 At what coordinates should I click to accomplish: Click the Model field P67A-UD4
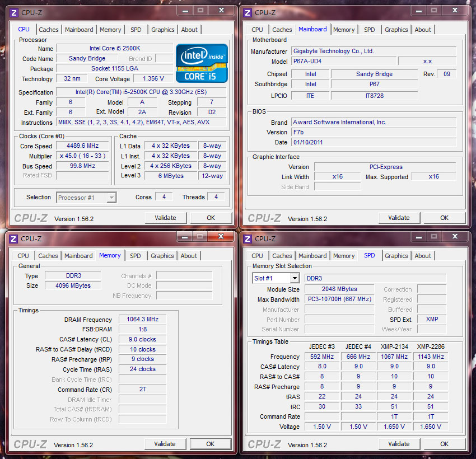point(344,61)
